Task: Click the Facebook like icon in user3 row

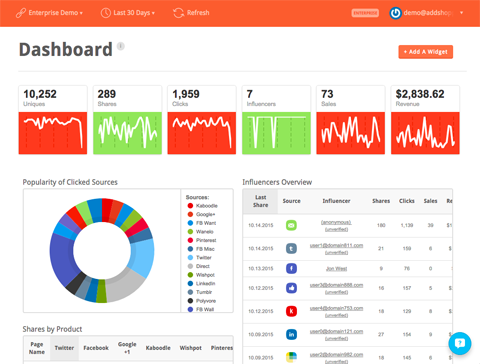Action: pos(291,288)
